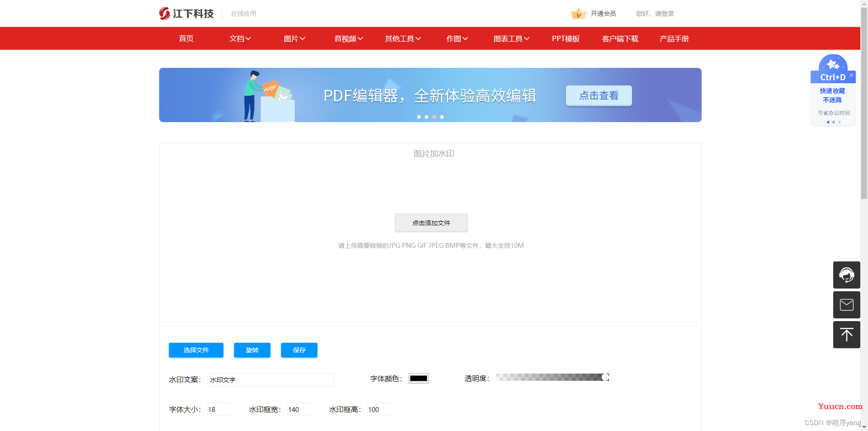The width and height of the screenshot is (868, 431).
Task: Go to 首页
Action: (x=186, y=39)
